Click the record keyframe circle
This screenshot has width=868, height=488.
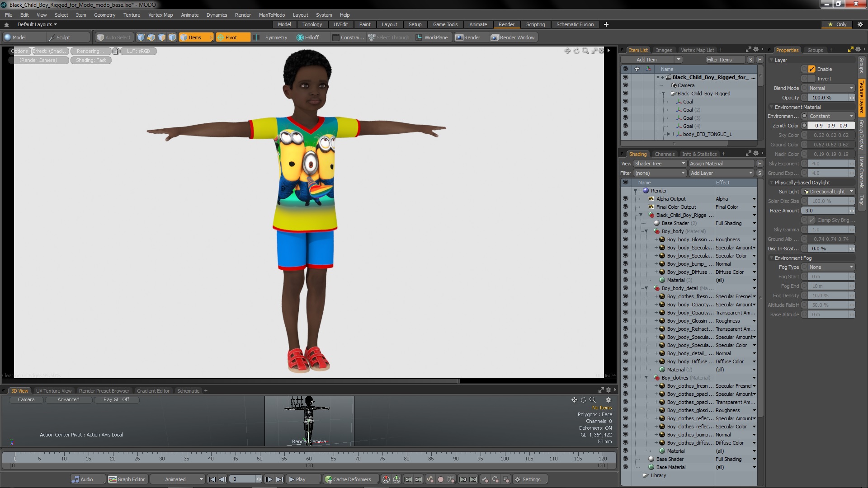(441, 479)
